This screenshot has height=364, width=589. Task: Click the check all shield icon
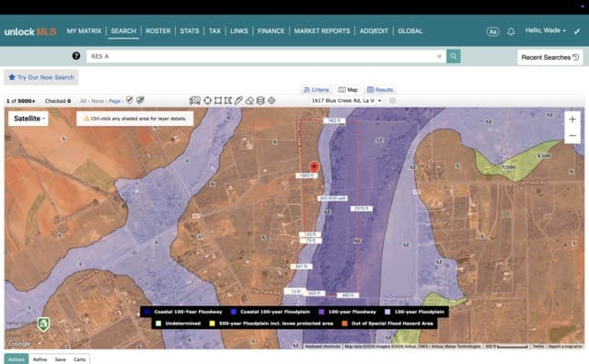130,100
